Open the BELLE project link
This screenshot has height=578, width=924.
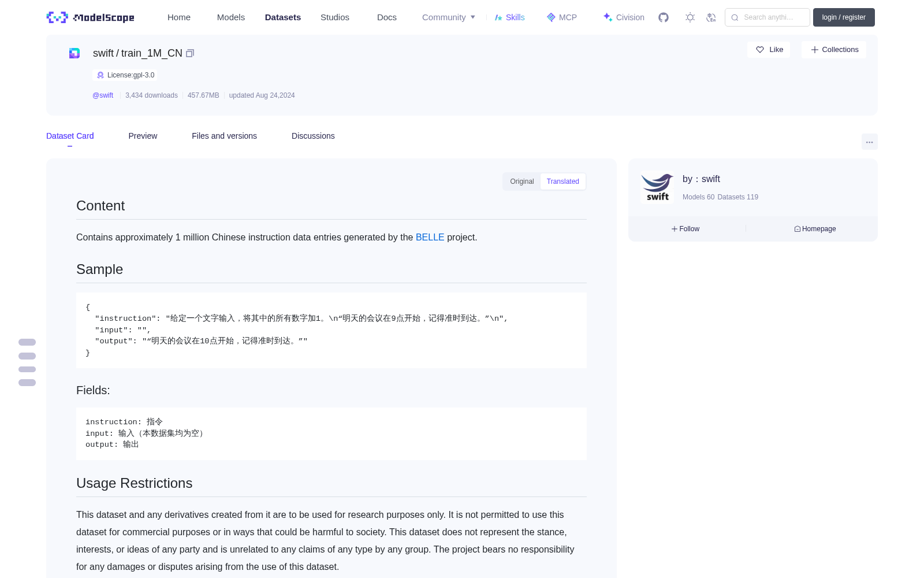(430, 238)
